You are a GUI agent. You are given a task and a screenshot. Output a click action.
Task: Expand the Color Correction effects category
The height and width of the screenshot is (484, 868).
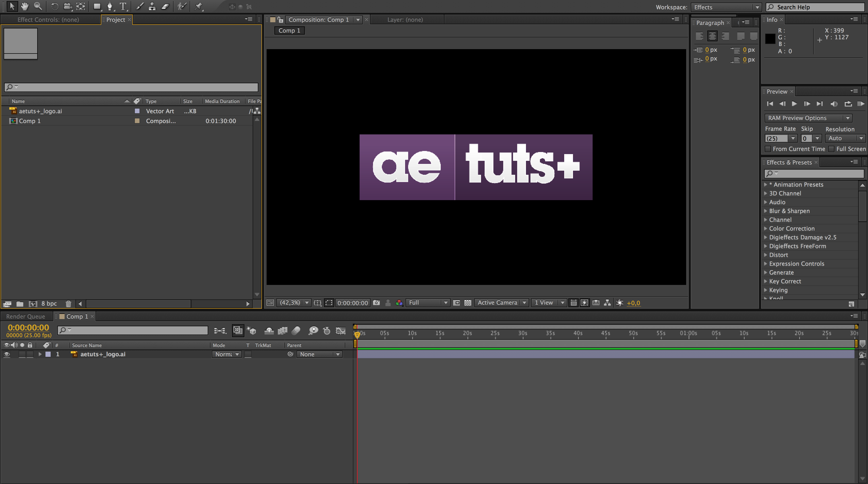pos(765,228)
